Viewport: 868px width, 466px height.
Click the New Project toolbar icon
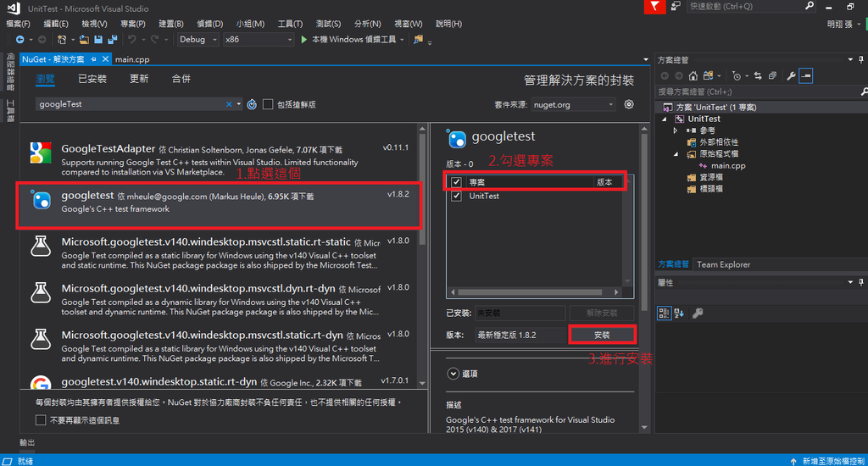pyautogui.click(x=61, y=39)
